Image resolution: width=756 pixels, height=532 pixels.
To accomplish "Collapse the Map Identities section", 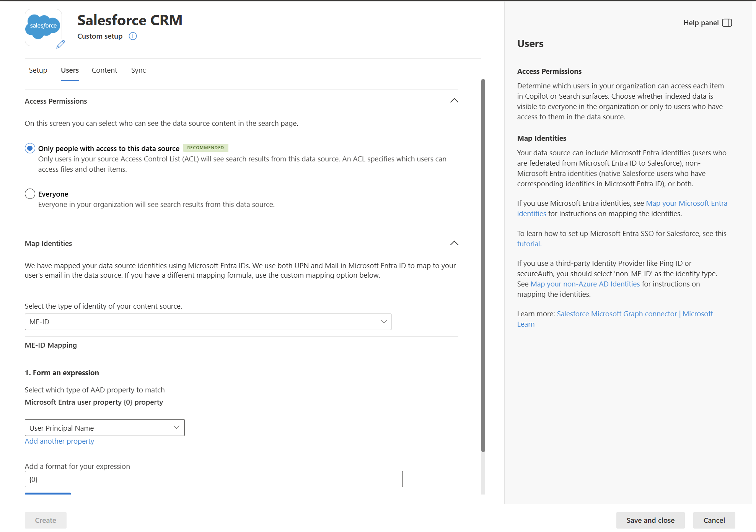I will (454, 243).
